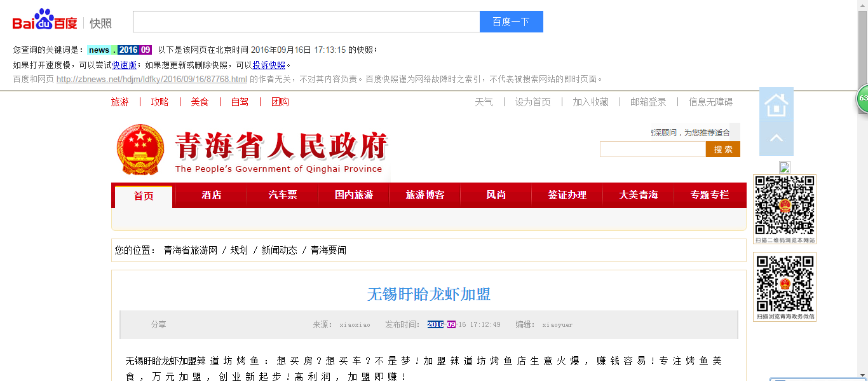Viewport: 868px width, 381px height.
Task: Click the 美食 top link
Action: click(200, 102)
